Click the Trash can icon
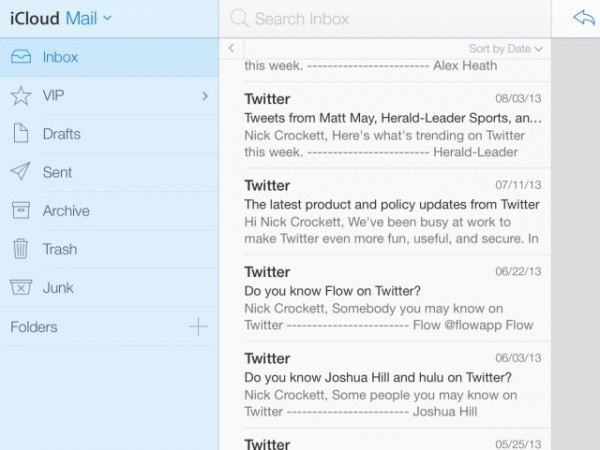600x450 pixels. click(20, 249)
